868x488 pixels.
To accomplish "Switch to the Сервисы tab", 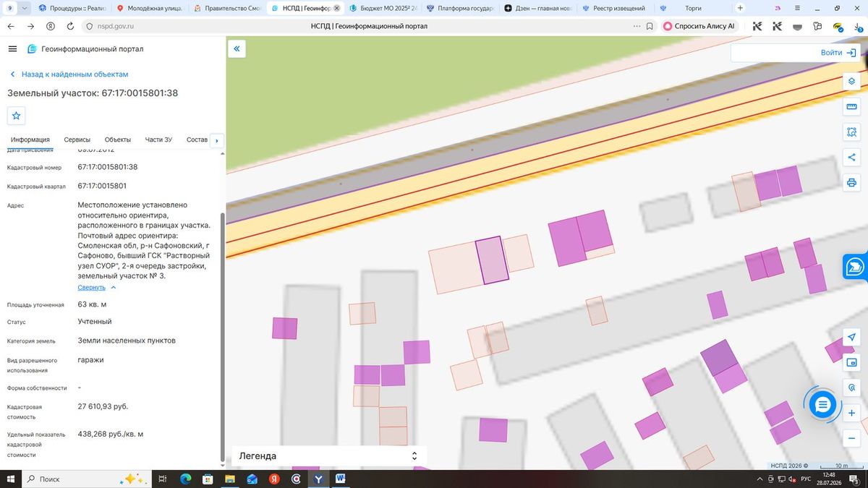I will 77,140.
